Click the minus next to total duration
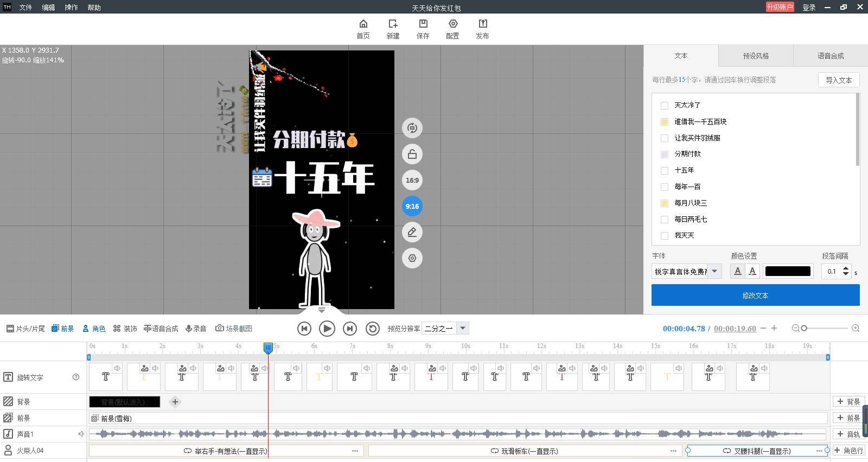868x462 pixels. [764, 328]
